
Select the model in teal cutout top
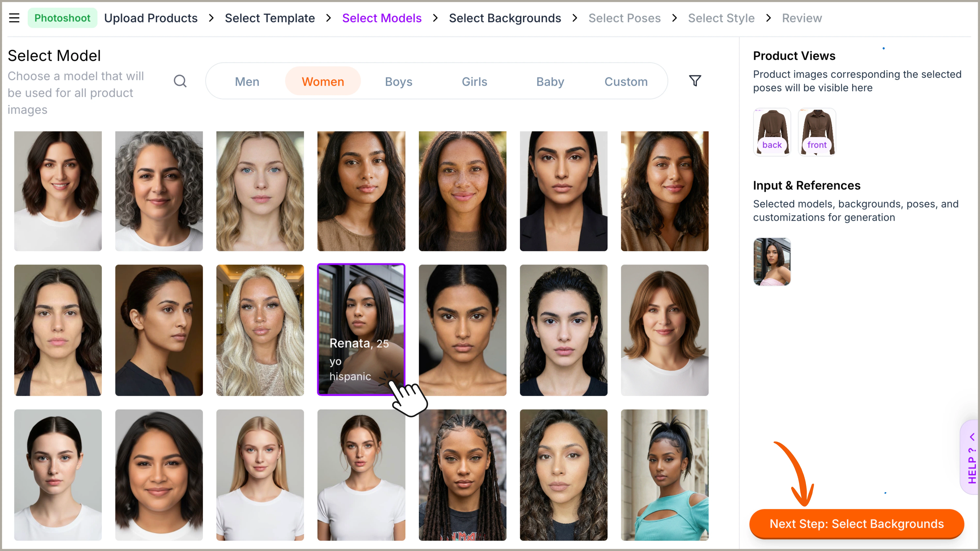click(664, 475)
